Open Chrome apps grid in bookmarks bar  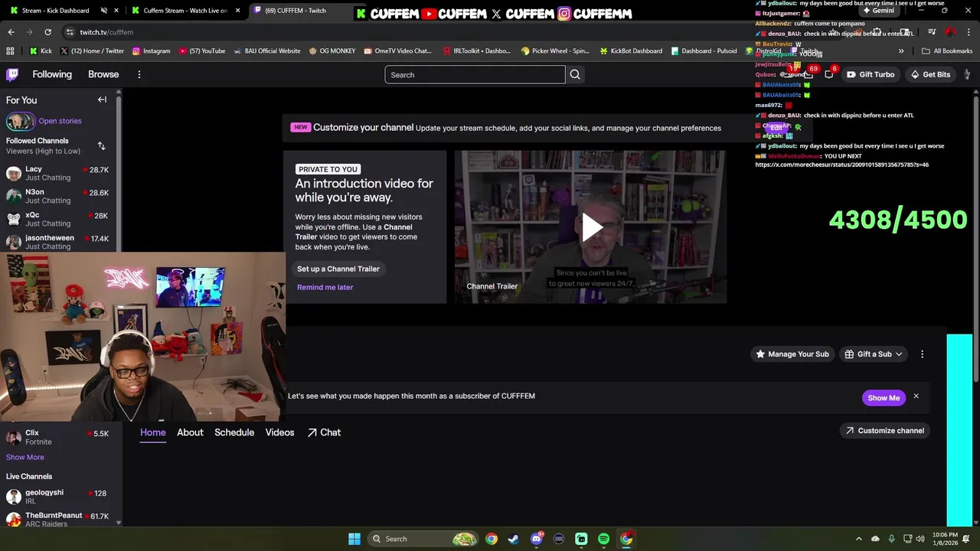point(10,51)
